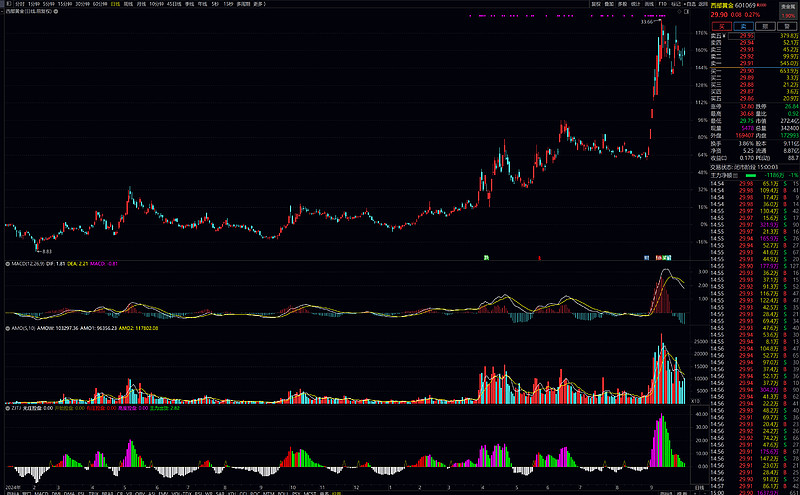Viewport: 800px width, 495px height.
Task: Open F10 company info
Action: point(662,4)
